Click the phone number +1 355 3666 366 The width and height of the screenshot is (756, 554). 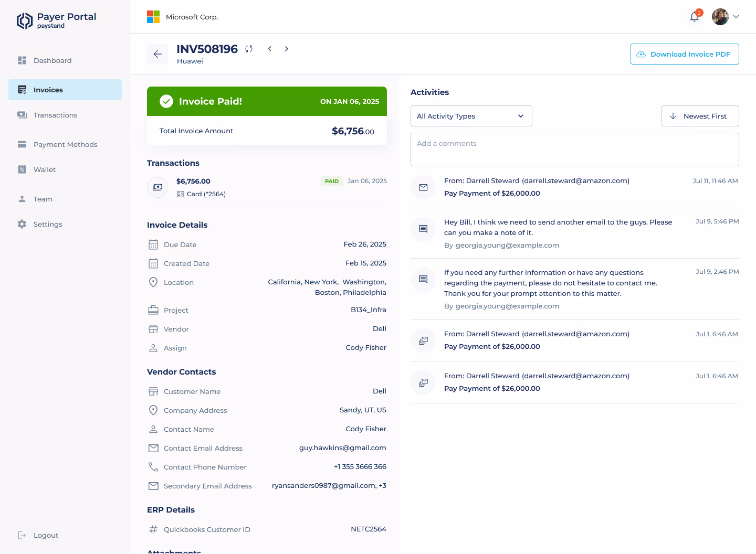(360, 467)
